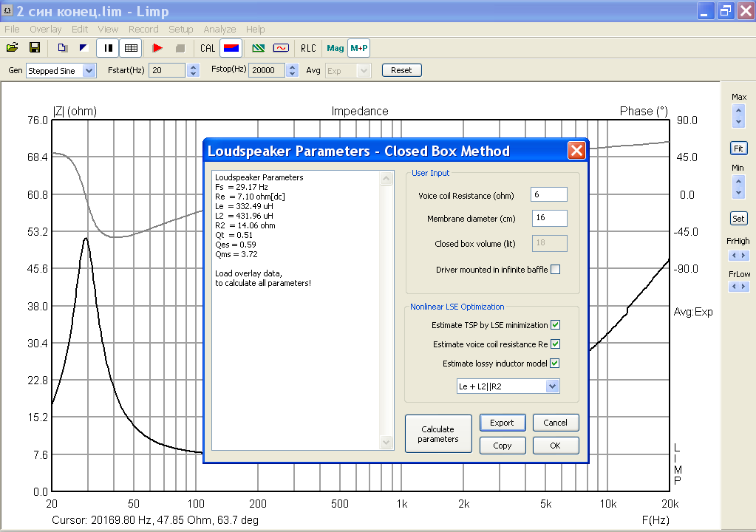Click the CAL calibration toolbar button
The height and width of the screenshot is (532, 756).
[x=208, y=48]
